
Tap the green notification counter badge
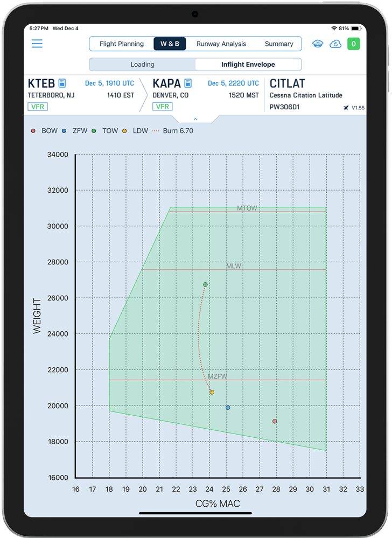tap(354, 44)
